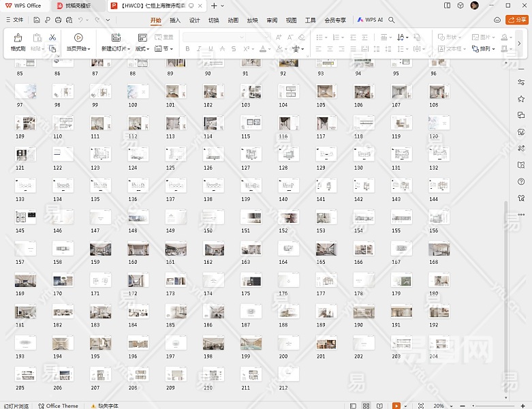Start slideshow from status bar play button
The height and width of the screenshot is (409, 532).
[x=396, y=406]
